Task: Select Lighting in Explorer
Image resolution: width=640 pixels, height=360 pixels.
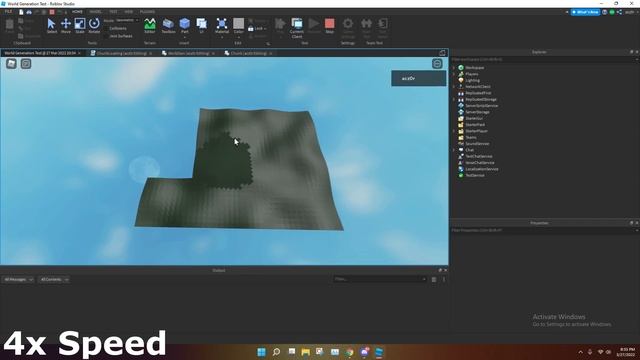Action: point(472,80)
